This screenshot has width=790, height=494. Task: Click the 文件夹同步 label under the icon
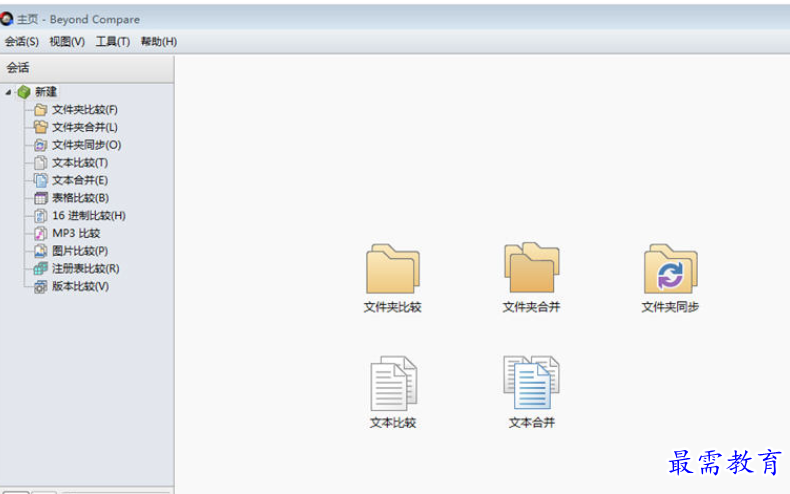[x=670, y=307]
